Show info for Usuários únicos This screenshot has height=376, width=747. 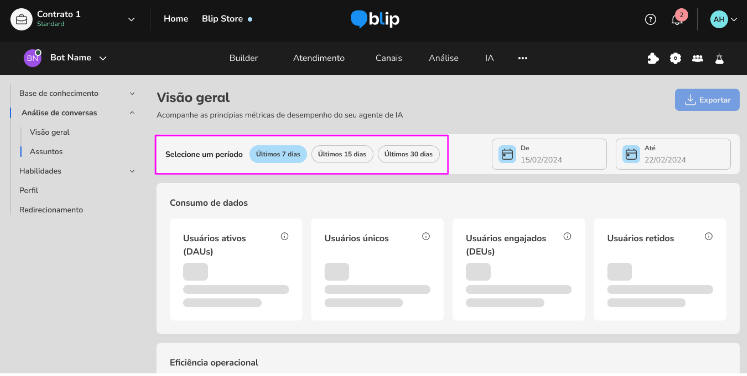click(x=426, y=236)
